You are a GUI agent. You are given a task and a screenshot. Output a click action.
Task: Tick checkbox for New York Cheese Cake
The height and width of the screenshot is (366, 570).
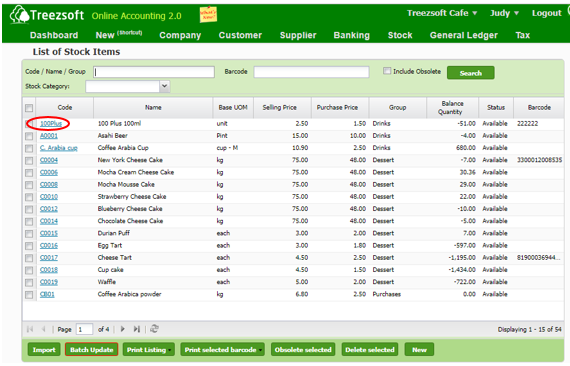click(x=29, y=160)
